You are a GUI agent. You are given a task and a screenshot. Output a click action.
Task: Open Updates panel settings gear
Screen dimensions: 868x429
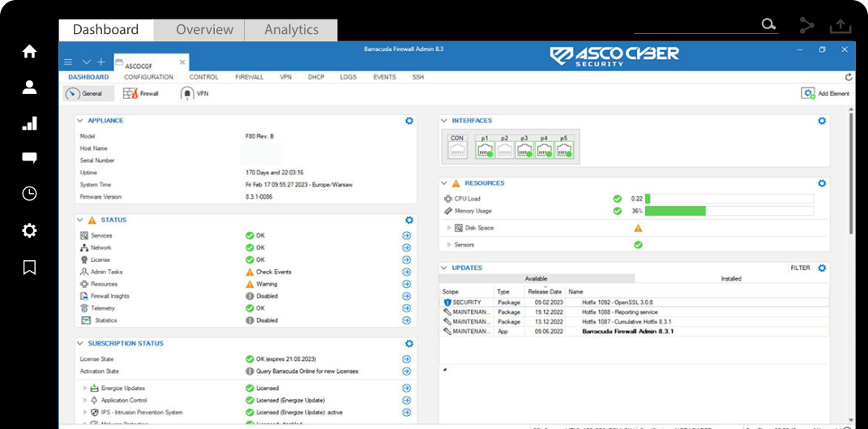click(822, 268)
